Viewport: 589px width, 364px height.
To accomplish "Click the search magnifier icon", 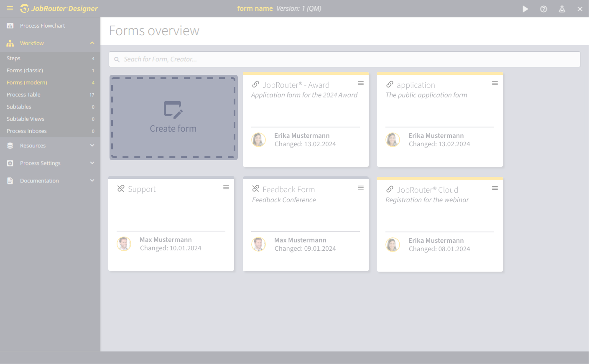I will click(117, 60).
